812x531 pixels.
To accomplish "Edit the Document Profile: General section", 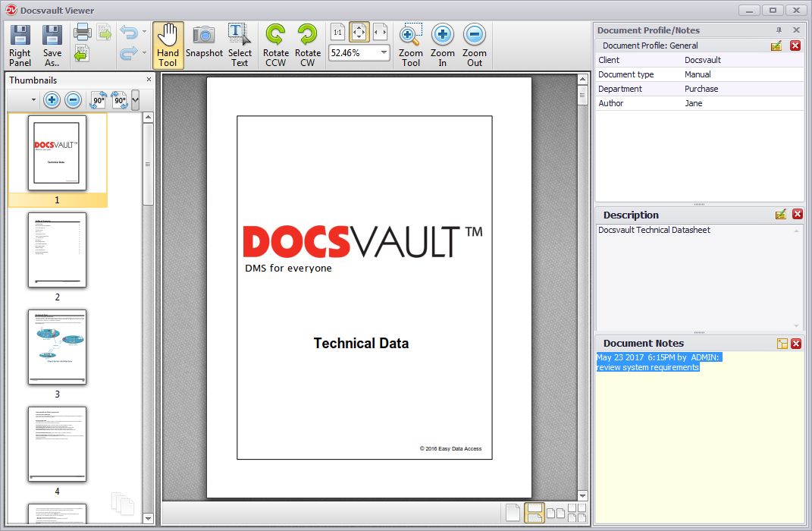I will (x=776, y=46).
